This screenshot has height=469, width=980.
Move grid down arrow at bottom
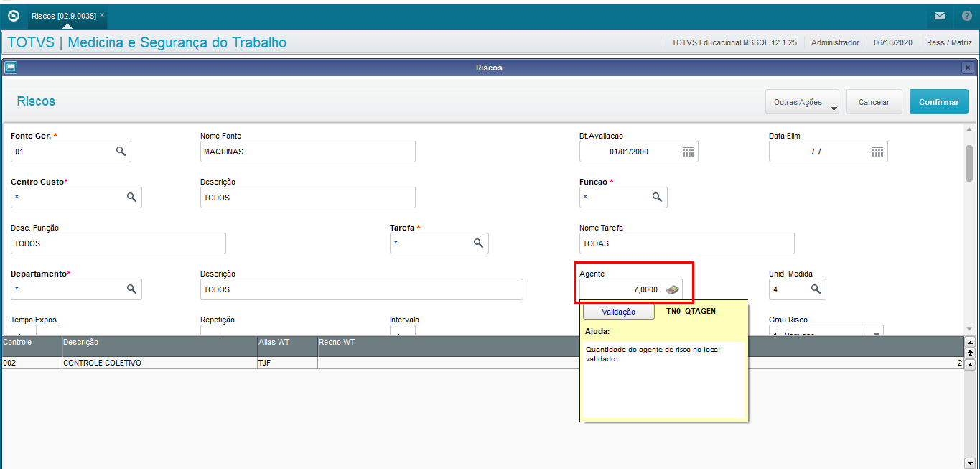click(971, 463)
